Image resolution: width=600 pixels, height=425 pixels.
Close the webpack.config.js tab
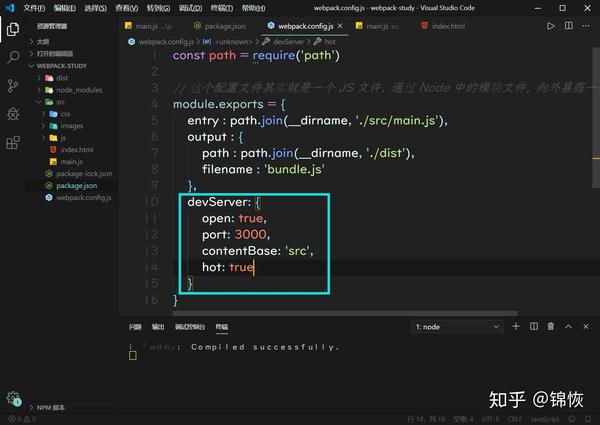tap(340, 26)
